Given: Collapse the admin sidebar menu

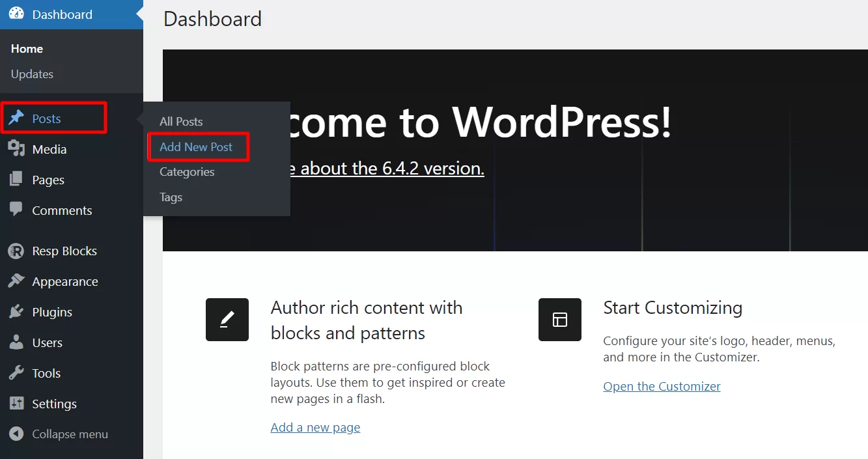Looking at the screenshot, I should pyautogui.click(x=70, y=434).
